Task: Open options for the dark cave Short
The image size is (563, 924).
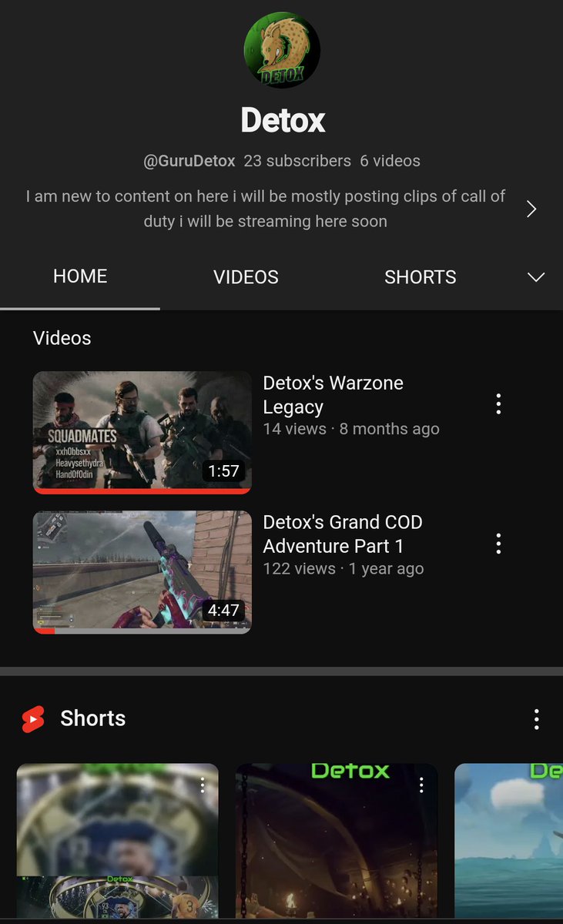Action: (421, 785)
